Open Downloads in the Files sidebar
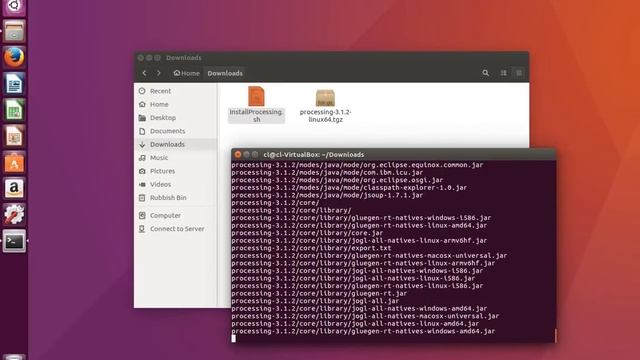The image size is (640, 360). pyautogui.click(x=176, y=144)
